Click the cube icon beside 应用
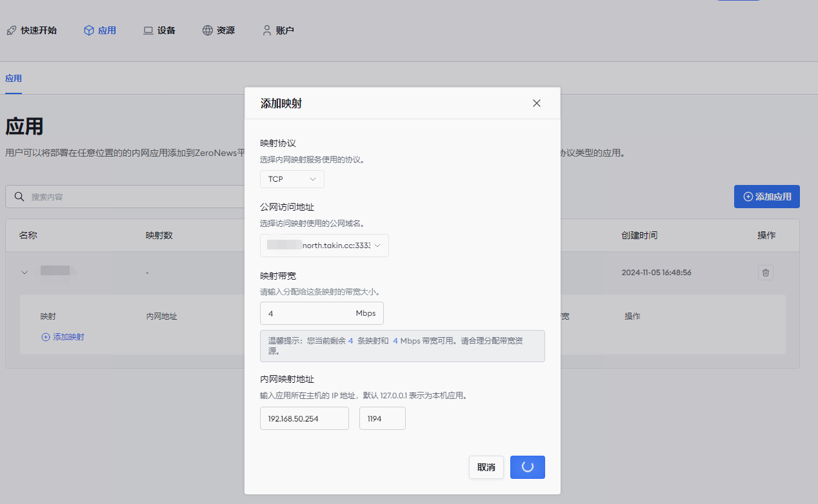 click(x=89, y=30)
